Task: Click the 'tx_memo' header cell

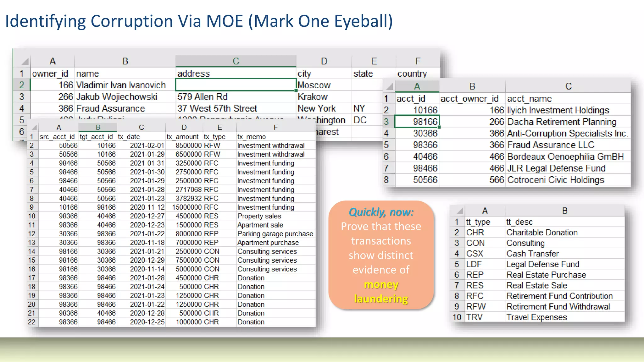Action: tap(275, 137)
